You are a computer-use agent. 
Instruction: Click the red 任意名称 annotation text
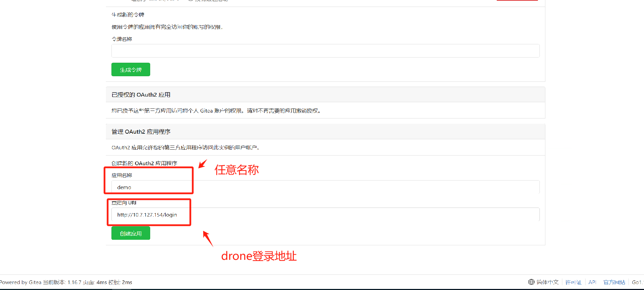[236, 170]
